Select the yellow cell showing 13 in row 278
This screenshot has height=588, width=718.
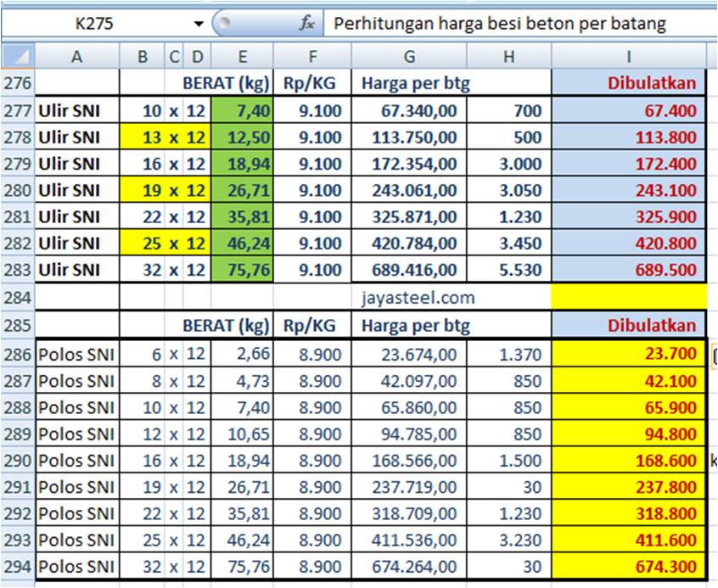(141, 137)
